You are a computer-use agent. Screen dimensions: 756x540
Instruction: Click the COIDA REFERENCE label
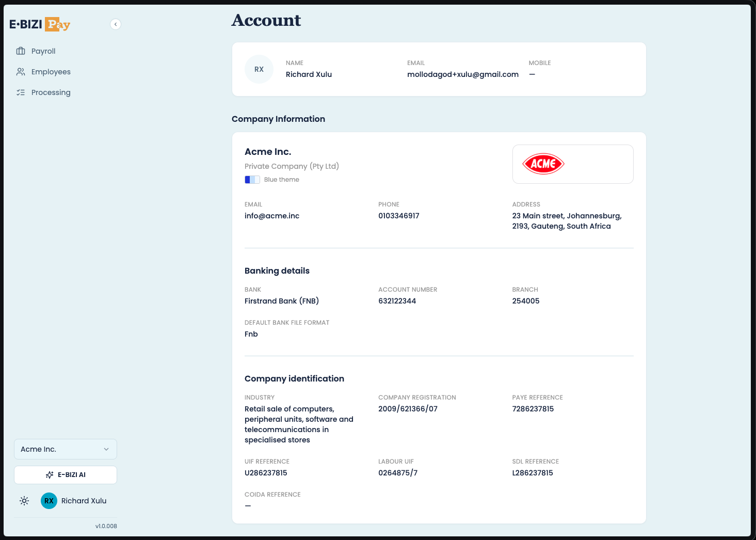point(272,495)
